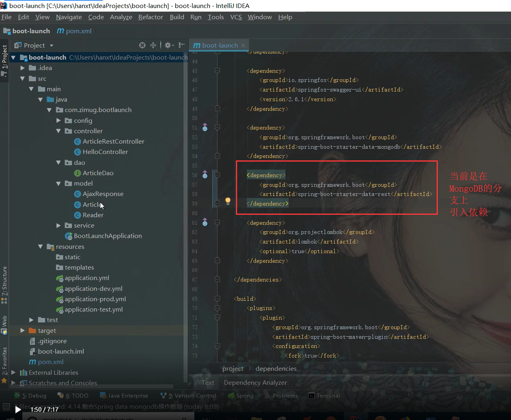Viewport: 511px width, 420px height.
Task: Open the Navigate menu
Action: (69, 17)
